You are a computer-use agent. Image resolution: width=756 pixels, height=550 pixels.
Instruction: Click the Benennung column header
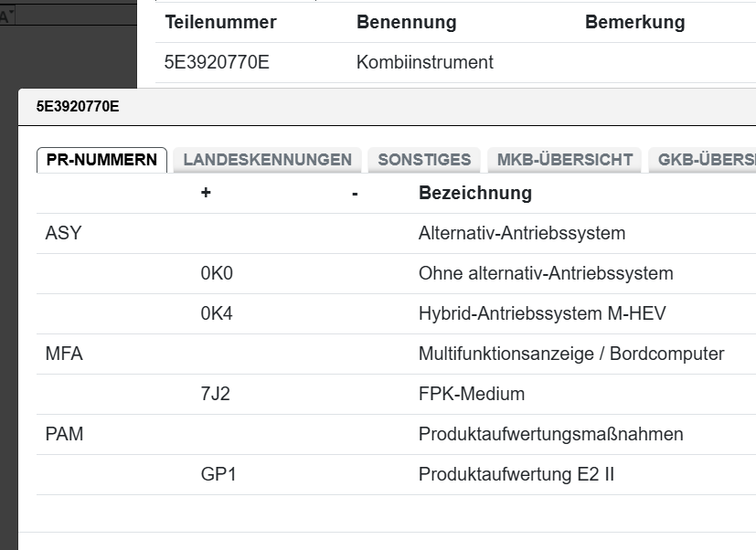coord(406,23)
